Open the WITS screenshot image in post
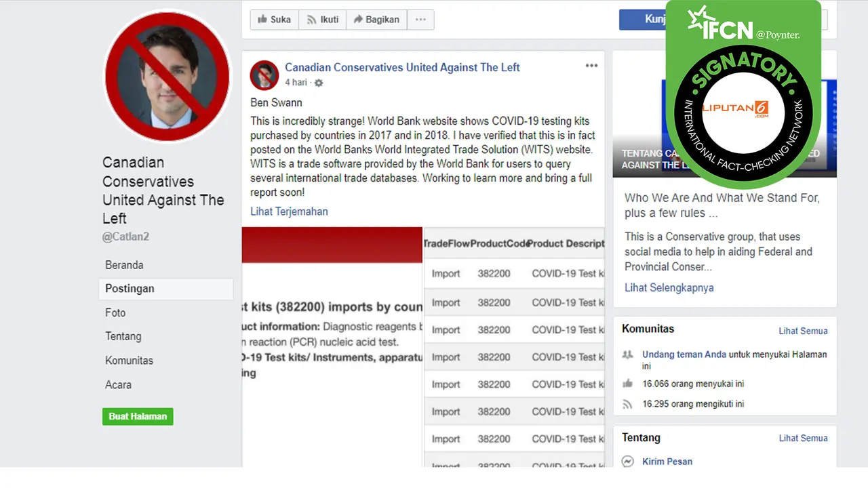868x488 pixels. (423, 347)
